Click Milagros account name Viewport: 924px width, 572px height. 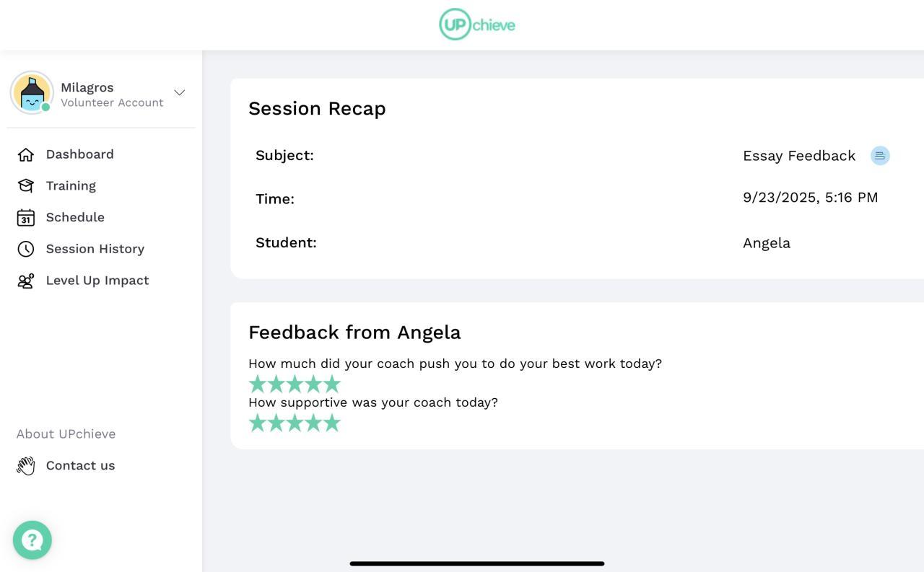pos(87,87)
